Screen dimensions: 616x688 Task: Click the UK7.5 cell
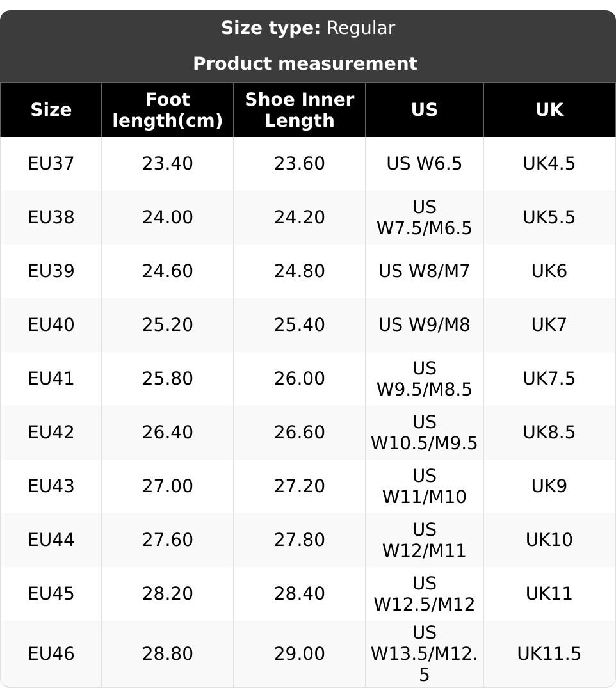coord(549,379)
